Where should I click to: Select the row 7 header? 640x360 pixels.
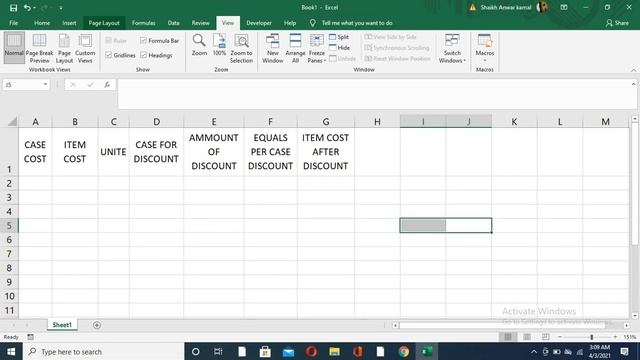click(9, 254)
